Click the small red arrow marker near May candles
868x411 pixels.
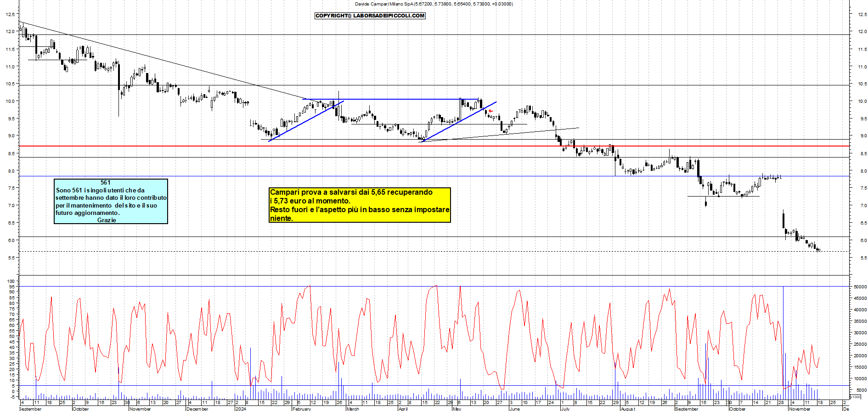pos(491,111)
